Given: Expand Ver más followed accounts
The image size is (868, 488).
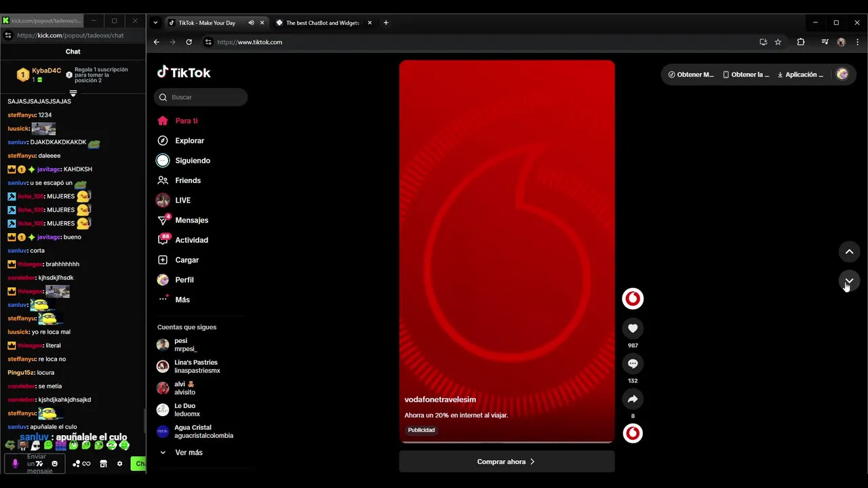Looking at the screenshot, I should click(181, 453).
